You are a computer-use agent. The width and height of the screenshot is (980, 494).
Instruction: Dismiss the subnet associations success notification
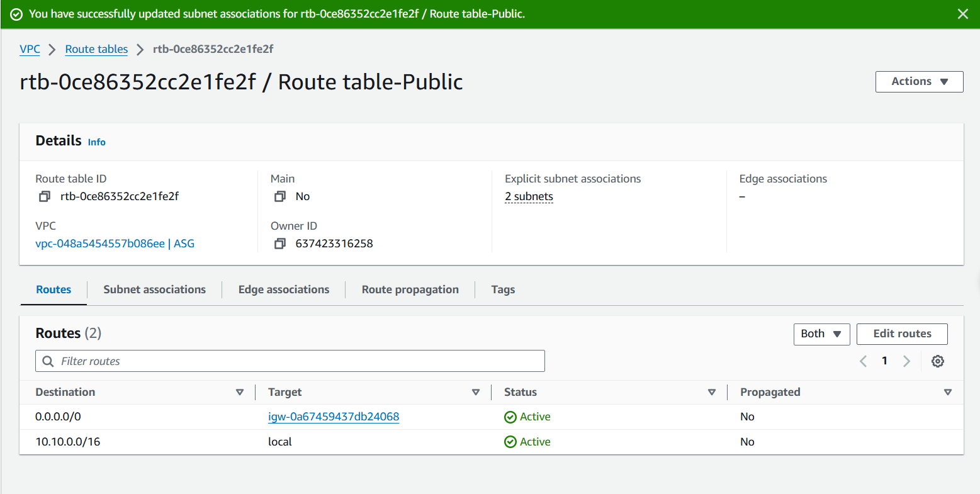coord(962,13)
